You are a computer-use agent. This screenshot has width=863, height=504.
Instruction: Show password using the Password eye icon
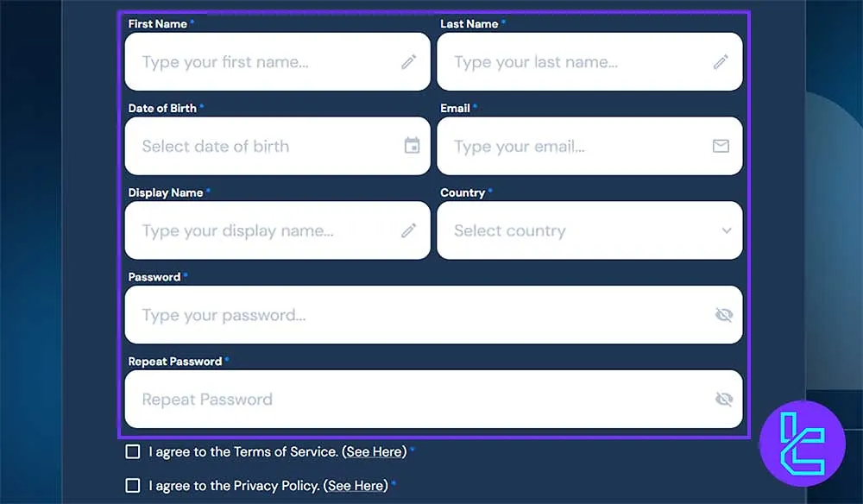723,315
